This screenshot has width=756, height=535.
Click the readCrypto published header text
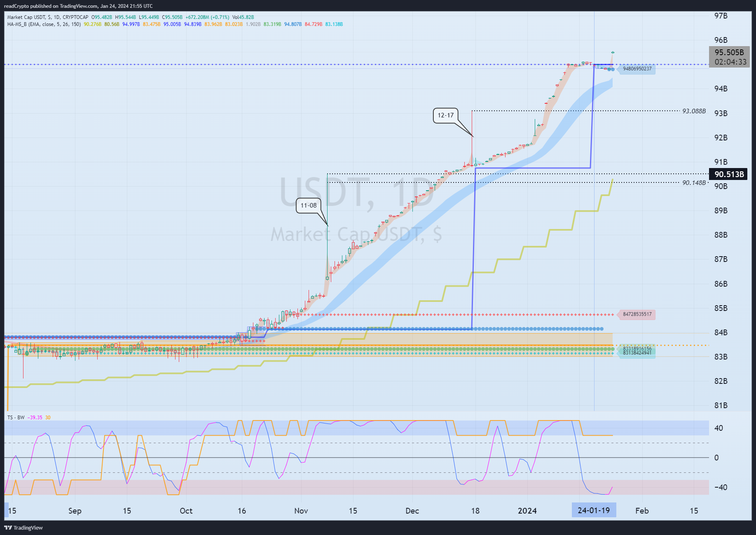(78, 6)
